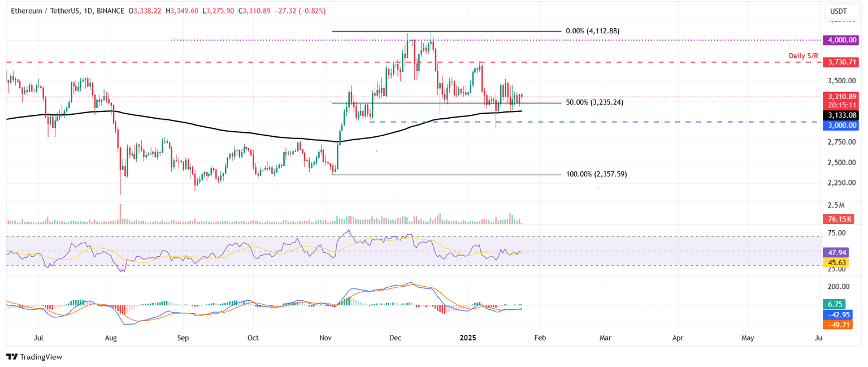The width and height of the screenshot is (868, 367).
Task: Select the blue 3,000.00 support label
Action: tap(841, 126)
